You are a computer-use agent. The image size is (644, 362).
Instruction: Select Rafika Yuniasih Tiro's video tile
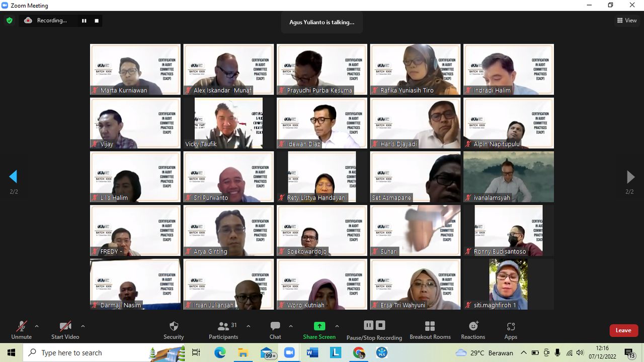tap(415, 69)
